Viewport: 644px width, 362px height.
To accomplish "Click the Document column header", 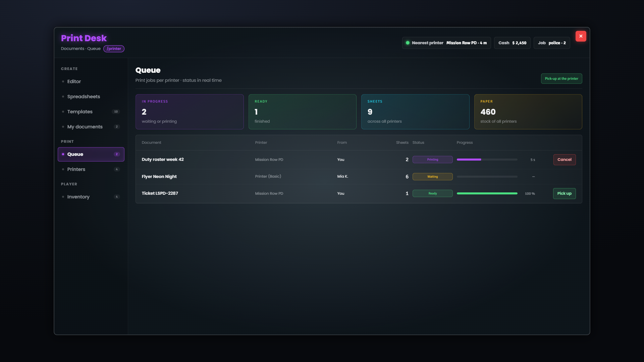I will coord(151,142).
